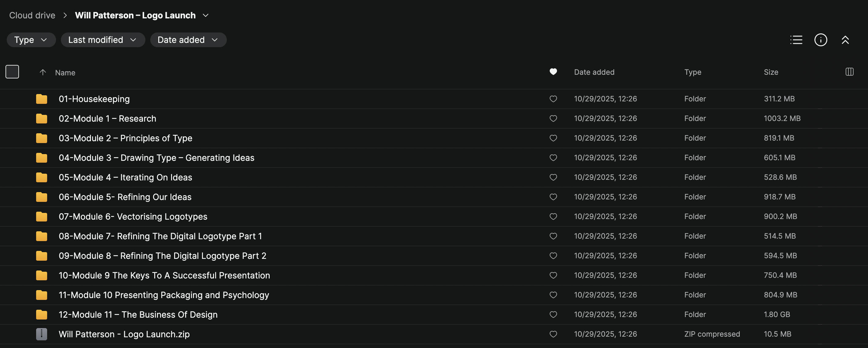Favorite the 02-Module 1 – Research folder
The width and height of the screenshot is (868, 348).
553,118
